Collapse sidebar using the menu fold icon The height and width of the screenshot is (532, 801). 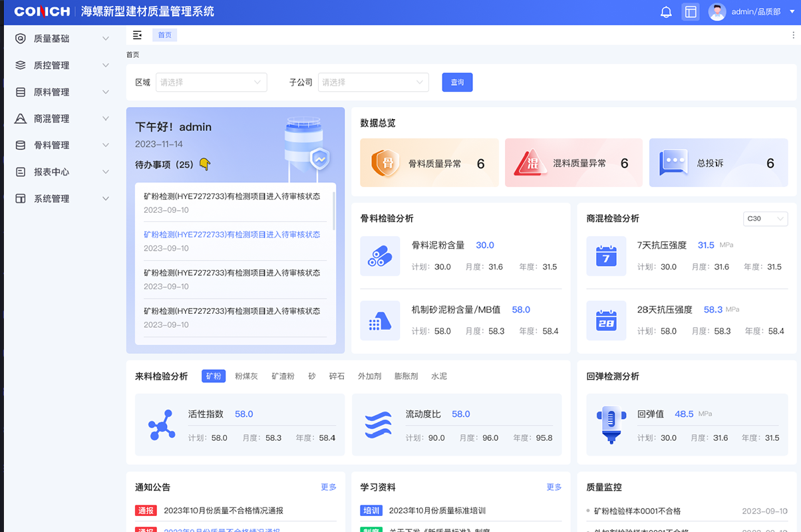tap(137, 35)
